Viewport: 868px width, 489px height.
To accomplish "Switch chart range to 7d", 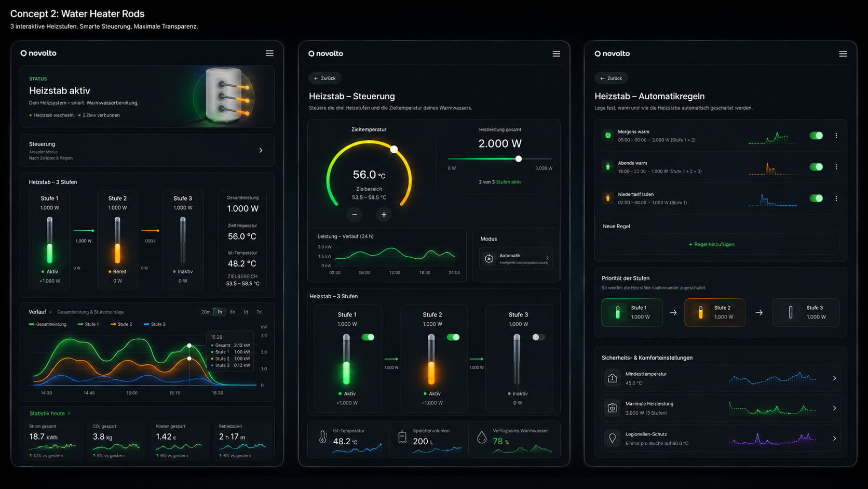I will click(x=259, y=312).
